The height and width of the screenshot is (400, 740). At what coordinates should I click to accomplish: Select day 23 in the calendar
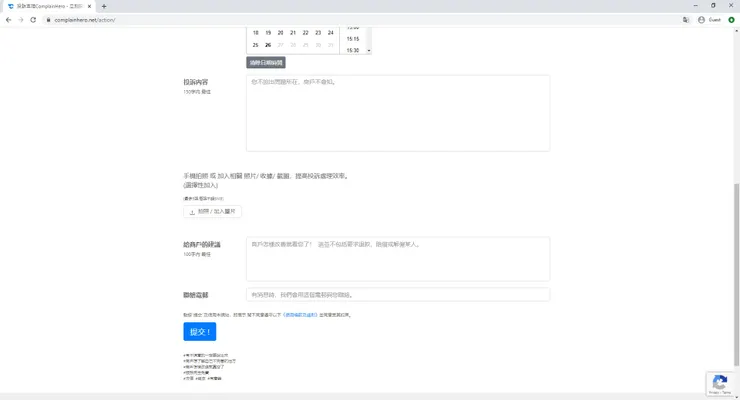[x=318, y=33]
